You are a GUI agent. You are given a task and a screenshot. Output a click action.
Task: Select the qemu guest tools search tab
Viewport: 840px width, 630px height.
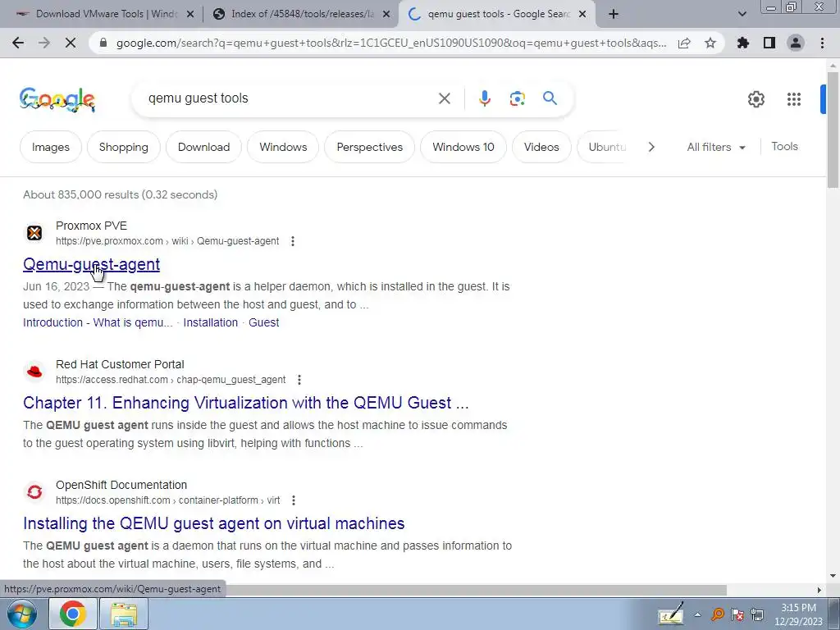point(495,15)
